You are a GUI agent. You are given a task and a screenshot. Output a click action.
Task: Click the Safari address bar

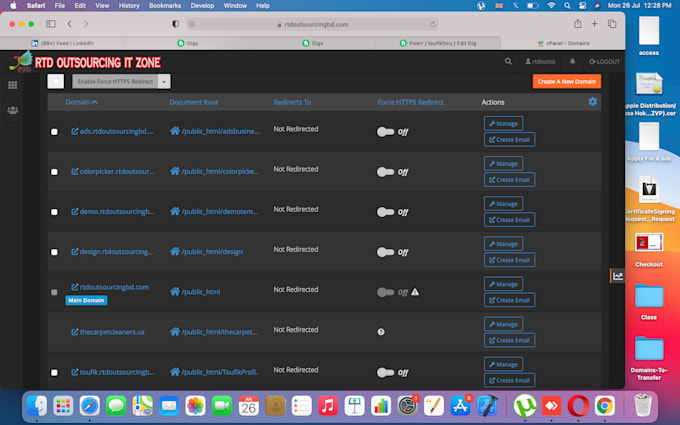coord(312,24)
